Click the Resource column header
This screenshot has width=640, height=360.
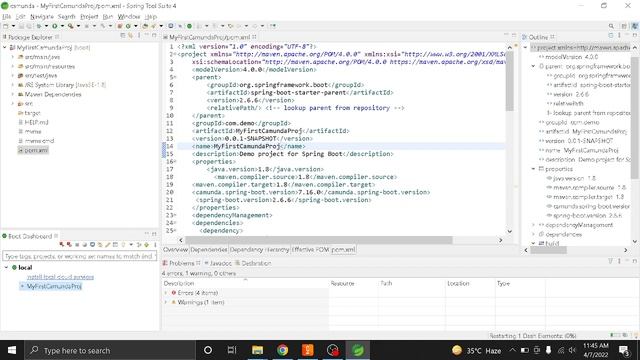[x=353, y=283]
